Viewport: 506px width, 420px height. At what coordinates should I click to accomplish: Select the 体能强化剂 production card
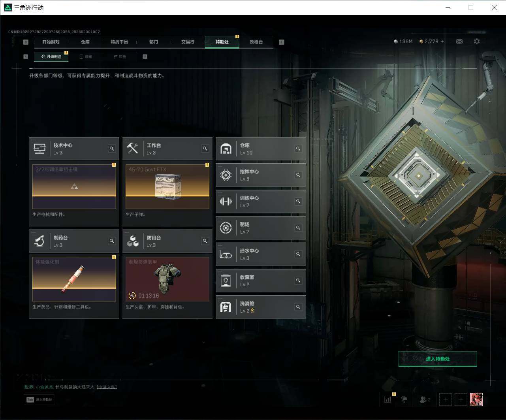74,279
